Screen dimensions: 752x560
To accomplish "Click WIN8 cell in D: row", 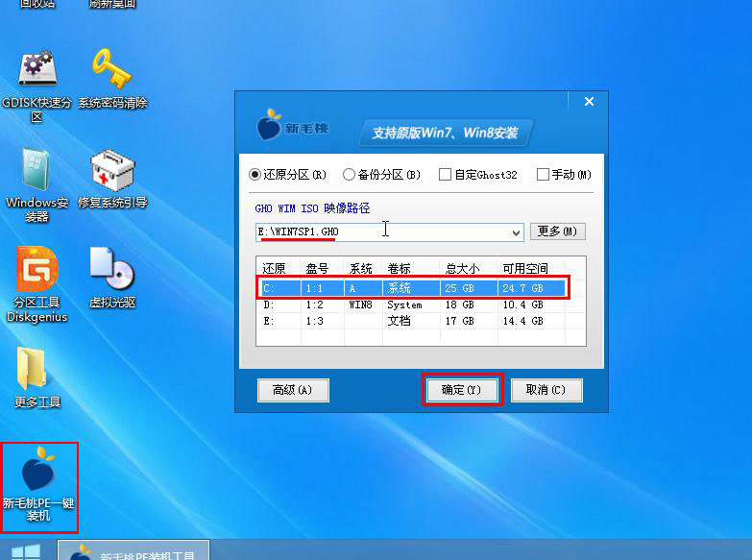I will [x=361, y=304].
